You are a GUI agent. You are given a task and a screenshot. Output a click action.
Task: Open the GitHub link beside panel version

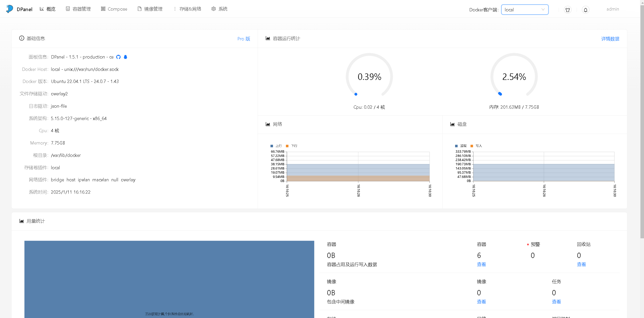click(118, 57)
